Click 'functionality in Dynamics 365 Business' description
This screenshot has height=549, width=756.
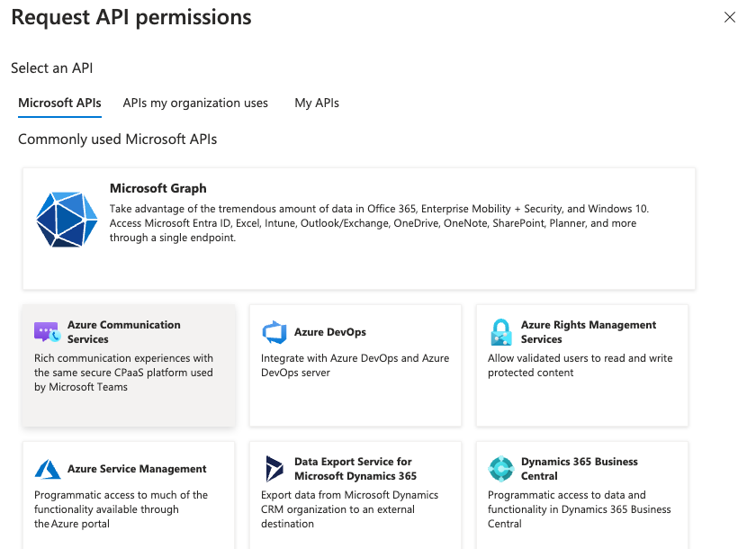pyautogui.click(x=579, y=509)
